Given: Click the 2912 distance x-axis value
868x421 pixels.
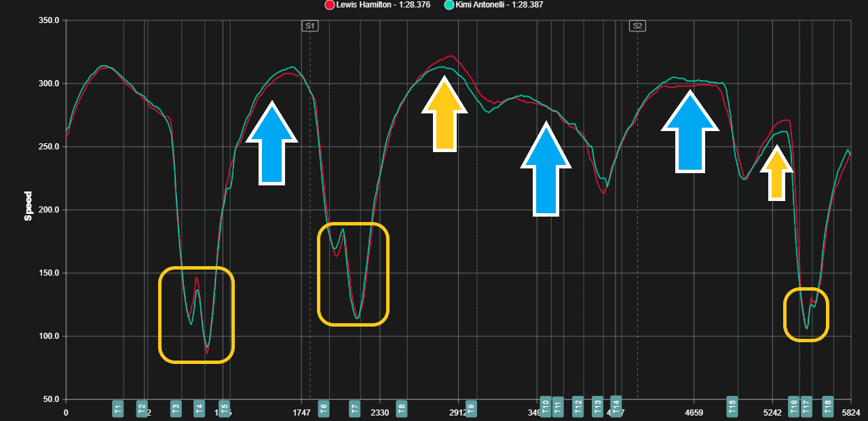Looking at the screenshot, I should 458,412.
